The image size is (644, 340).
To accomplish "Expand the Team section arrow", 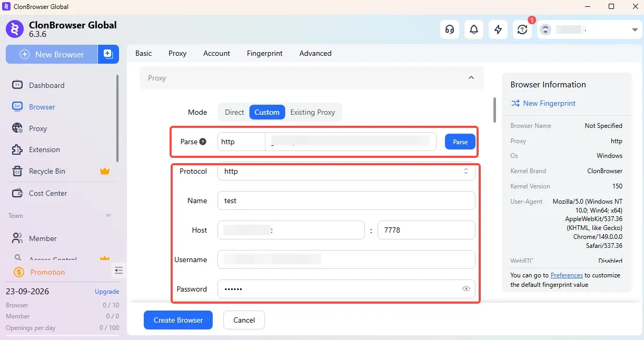I will coord(108,216).
